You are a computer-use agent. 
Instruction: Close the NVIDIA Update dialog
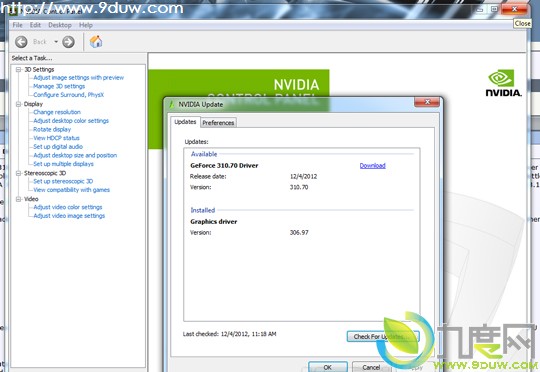tap(427, 102)
